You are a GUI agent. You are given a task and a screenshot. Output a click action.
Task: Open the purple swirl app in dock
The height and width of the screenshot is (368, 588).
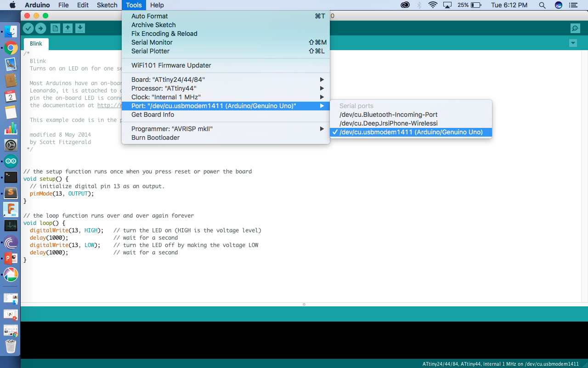click(11, 242)
